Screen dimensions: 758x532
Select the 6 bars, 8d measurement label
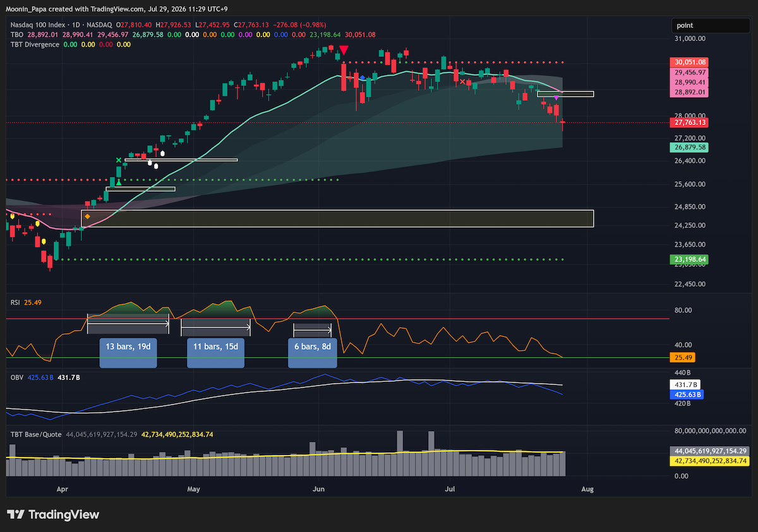313,353
